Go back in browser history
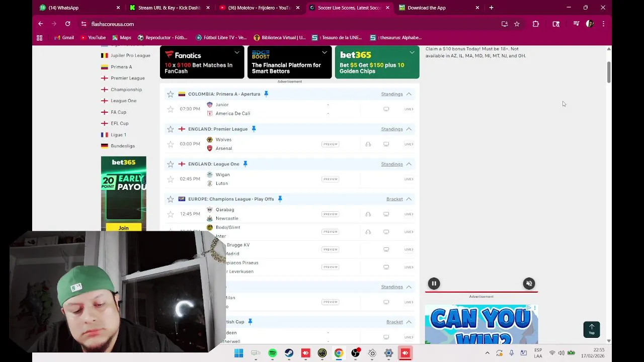The image size is (644, 362). (x=41, y=24)
